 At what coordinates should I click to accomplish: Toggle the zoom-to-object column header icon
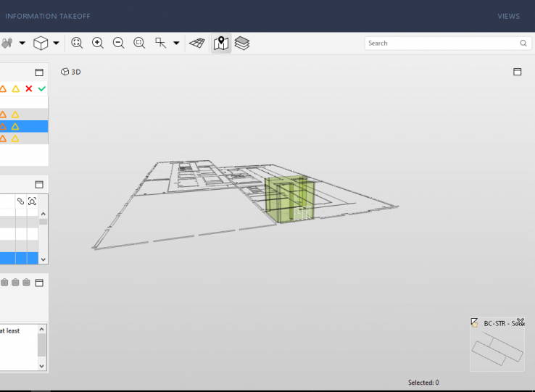pyautogui.click(x=32, y=201)
